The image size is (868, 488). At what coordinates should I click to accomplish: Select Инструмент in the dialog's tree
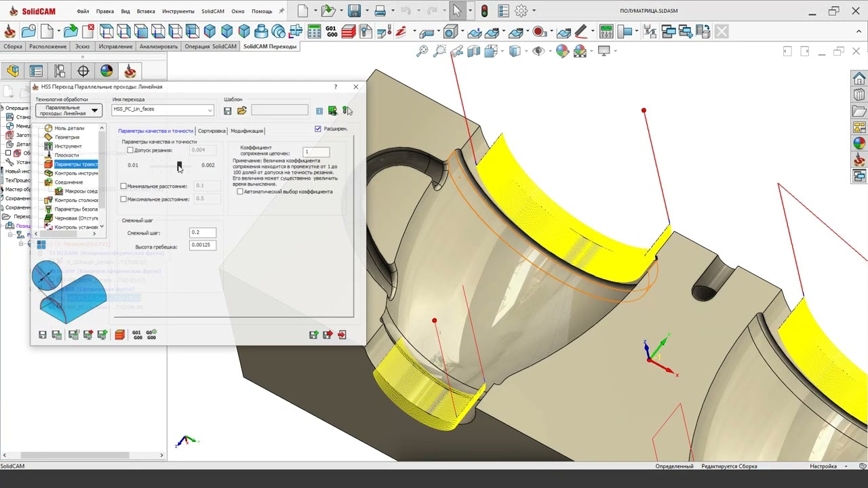68,146
